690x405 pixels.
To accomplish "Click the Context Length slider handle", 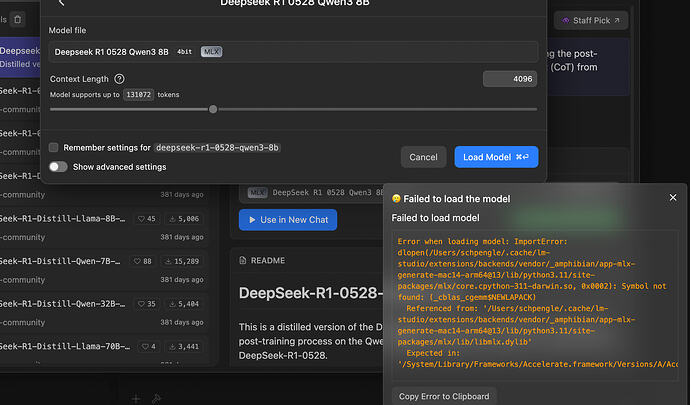I will pos(213,109).
